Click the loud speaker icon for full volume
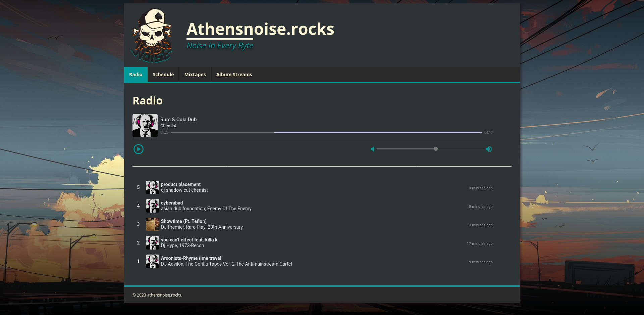The height and width of the screenshot is (315, 644). [489, 149]
